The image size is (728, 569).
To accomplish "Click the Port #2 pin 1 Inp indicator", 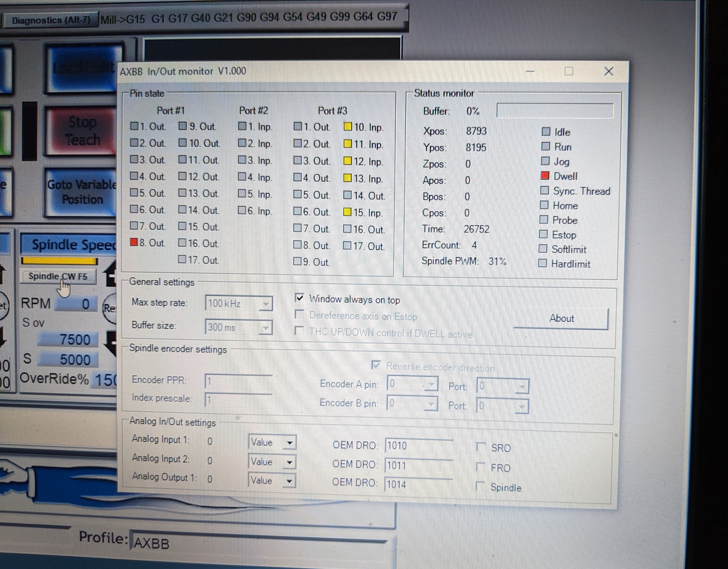I will point(242,126).
